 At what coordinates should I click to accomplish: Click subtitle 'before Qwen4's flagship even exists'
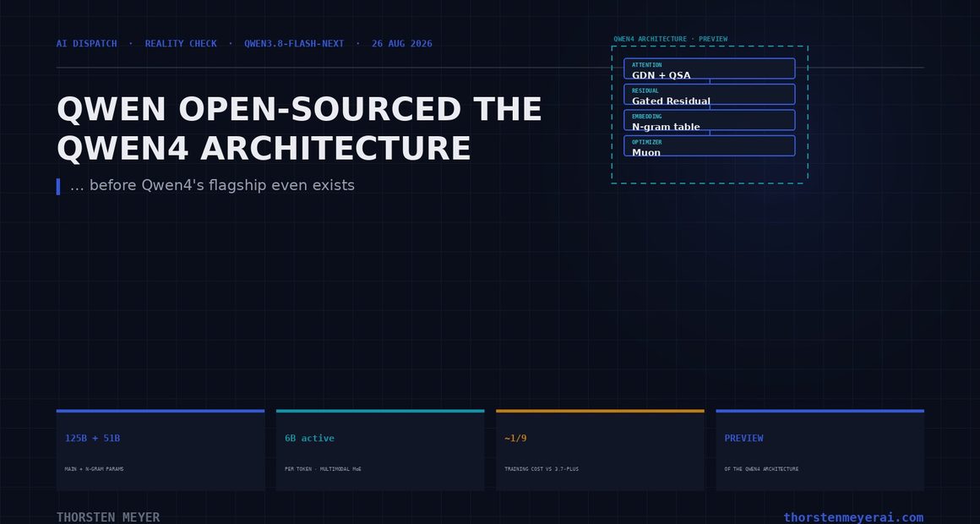(222, 185)
